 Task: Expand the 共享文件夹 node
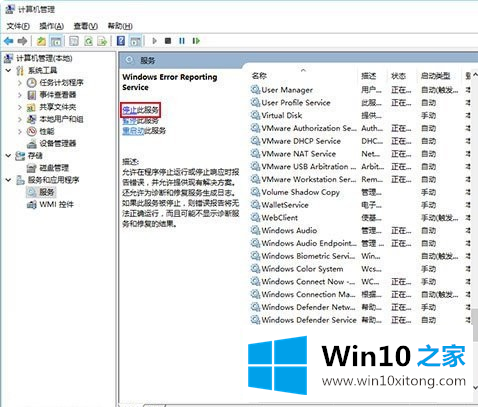(20, 107)
